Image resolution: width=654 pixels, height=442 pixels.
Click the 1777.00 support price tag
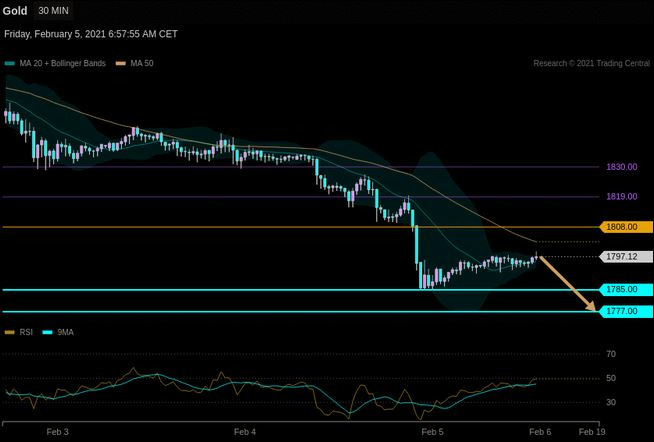click(626, 311)
